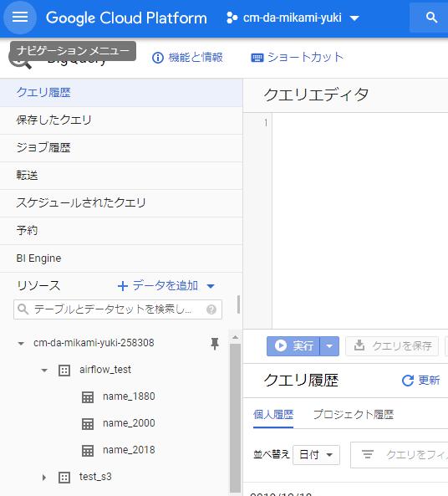Click the panel resize handle beside リソース
The width and height of the screenshot is (448, 496).
[238, 304]
